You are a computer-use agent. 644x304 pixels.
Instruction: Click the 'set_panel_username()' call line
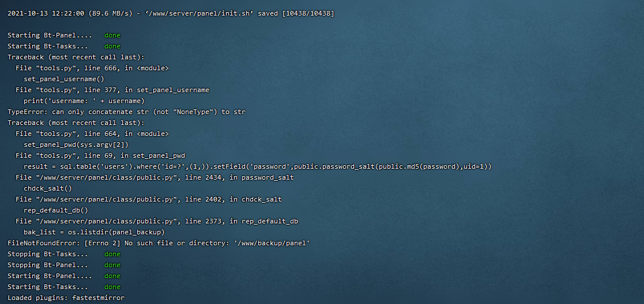point(64,79)
